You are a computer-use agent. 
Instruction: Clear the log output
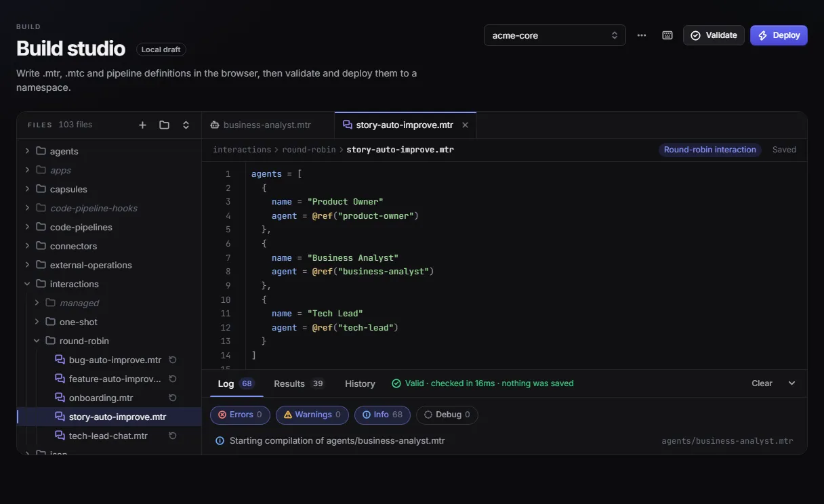[x=762, y=383]
